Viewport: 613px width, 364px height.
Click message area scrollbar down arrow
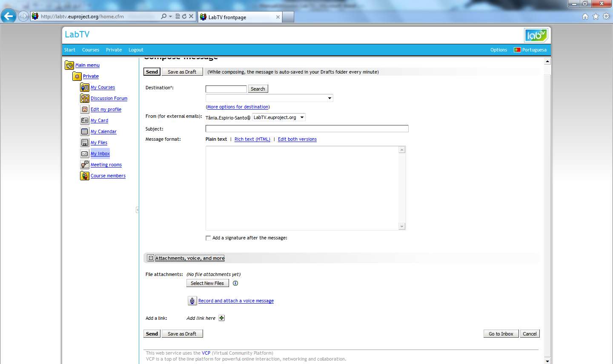[402, 227]
